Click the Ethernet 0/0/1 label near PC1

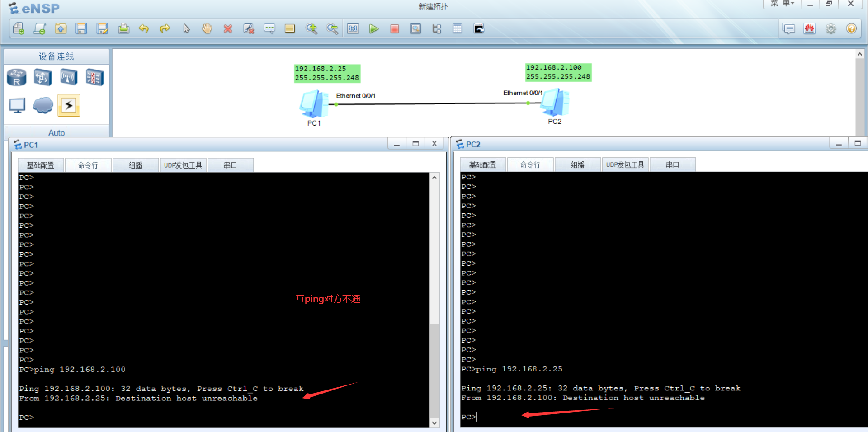(356, 96)
